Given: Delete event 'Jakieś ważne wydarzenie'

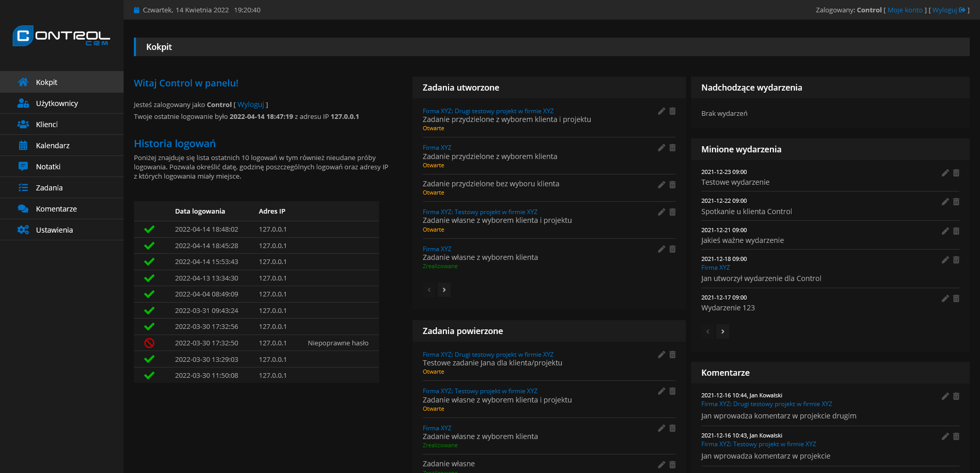Looking at the screenshot, I should pos(956,231).
